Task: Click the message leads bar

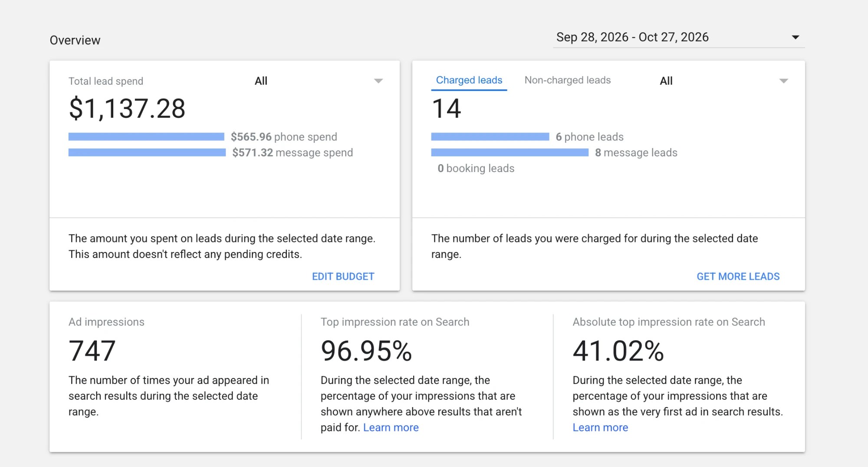Action: (x=510, y=152)
